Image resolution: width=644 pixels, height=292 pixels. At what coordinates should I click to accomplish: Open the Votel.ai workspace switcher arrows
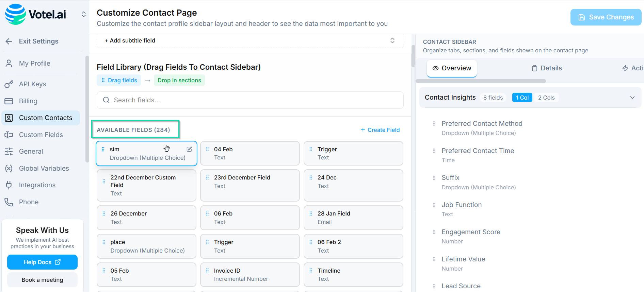(83, 14)
